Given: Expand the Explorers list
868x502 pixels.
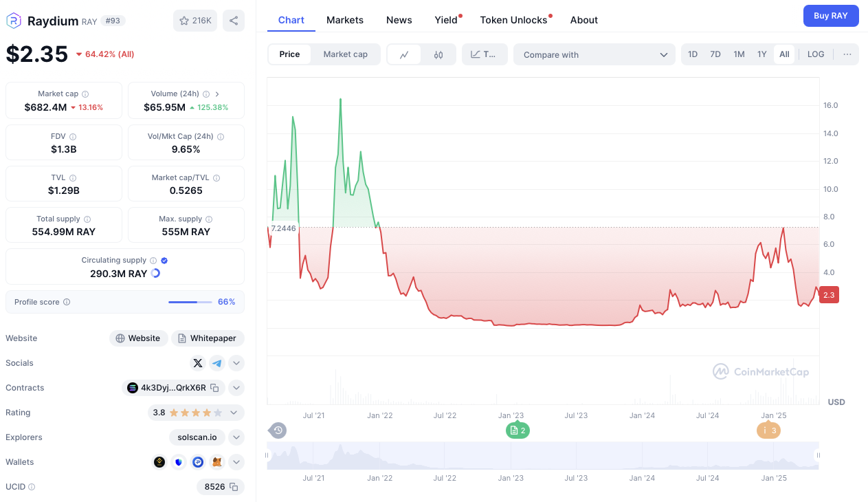Looking at the screenshot, I should [x=236, y=437].
